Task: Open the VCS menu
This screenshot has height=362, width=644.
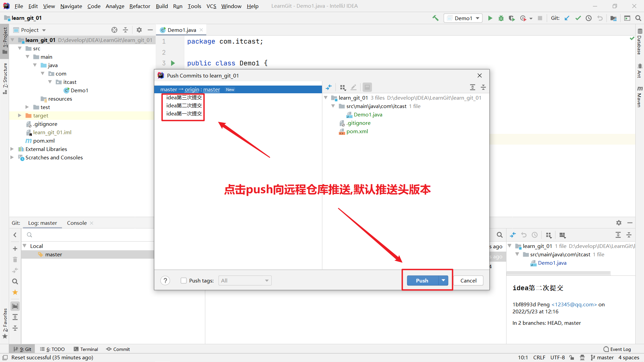Action: coord(211,6)
